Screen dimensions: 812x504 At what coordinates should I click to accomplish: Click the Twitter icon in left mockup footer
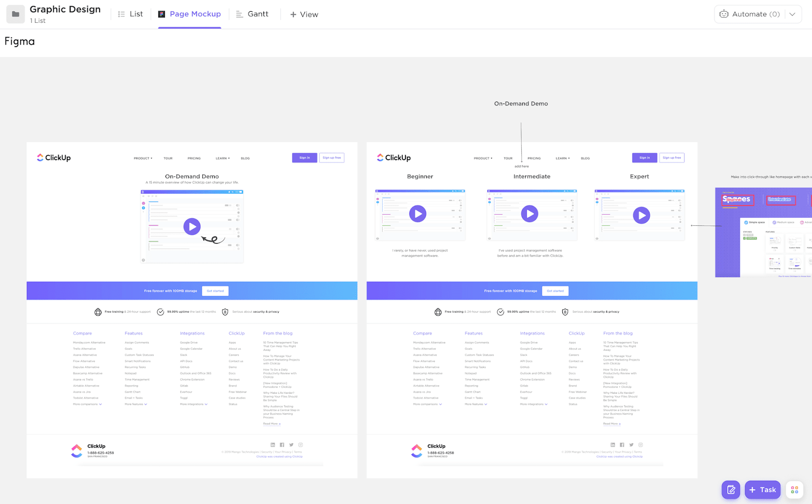click(291, 445)
